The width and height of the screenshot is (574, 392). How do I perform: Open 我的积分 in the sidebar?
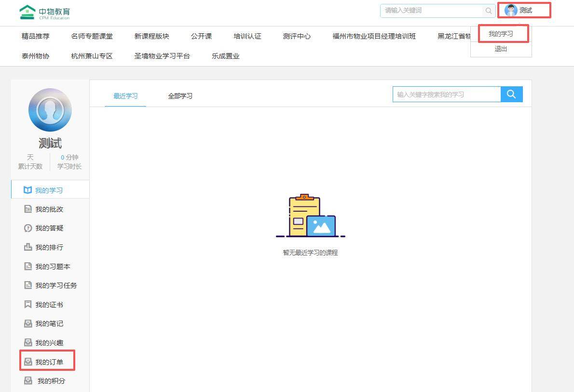51,381
